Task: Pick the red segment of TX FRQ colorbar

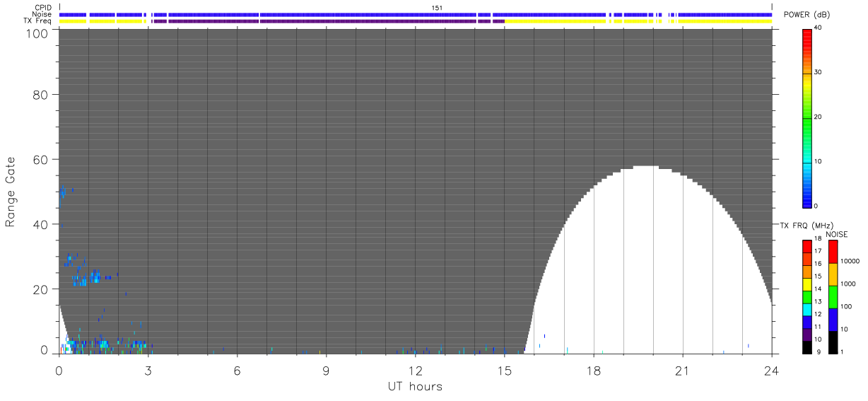Action: click(x=807, y=246)
